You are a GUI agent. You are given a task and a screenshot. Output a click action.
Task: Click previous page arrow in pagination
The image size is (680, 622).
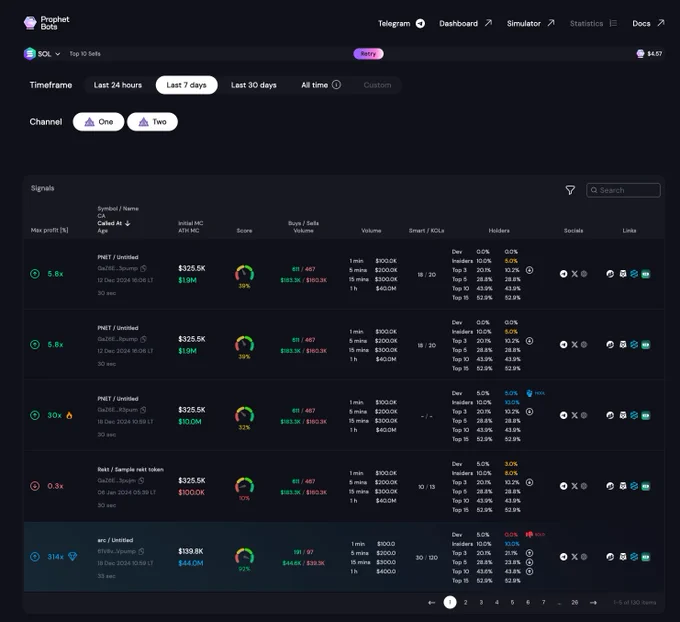pyautogui.click(x=432, y=602)
